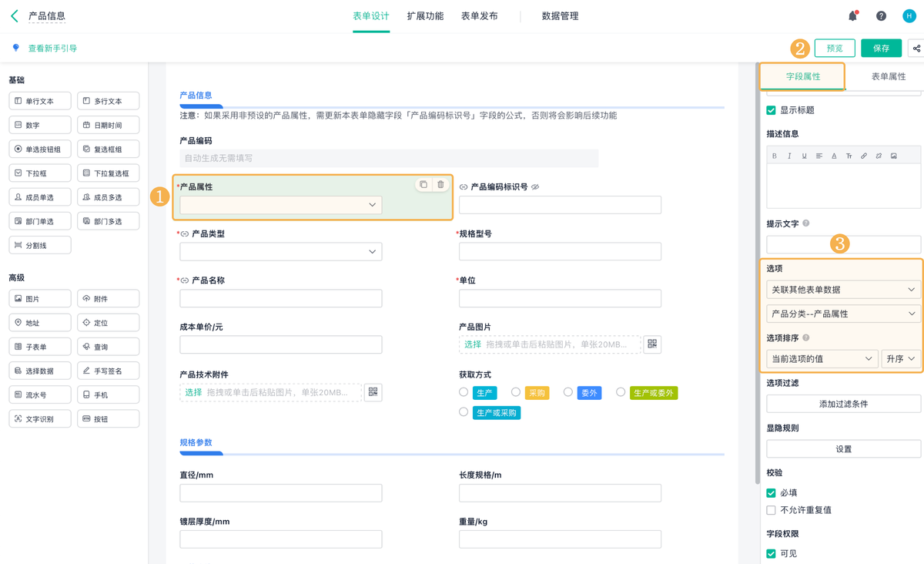Open 字段属性 panel tab

pyautogui.click(x=803, y=76)
